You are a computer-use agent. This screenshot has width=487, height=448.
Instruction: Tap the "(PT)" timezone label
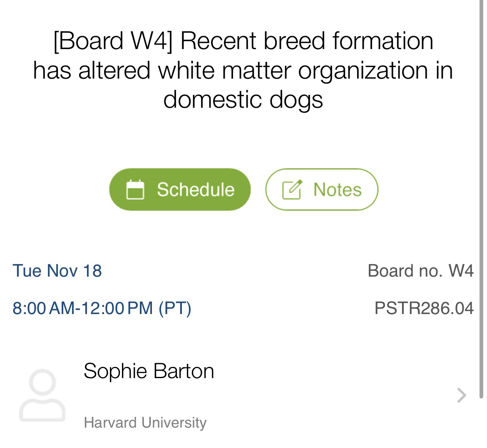tap(175, 308)
